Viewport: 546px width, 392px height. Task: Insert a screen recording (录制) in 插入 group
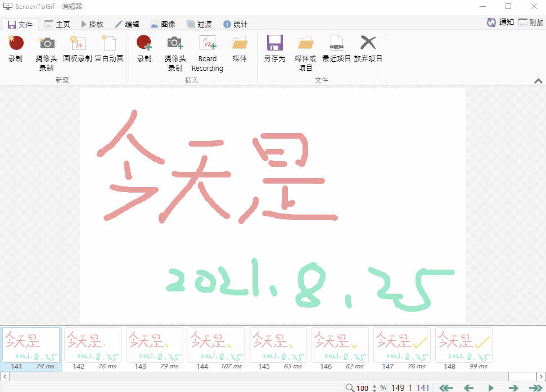point(144,49)
